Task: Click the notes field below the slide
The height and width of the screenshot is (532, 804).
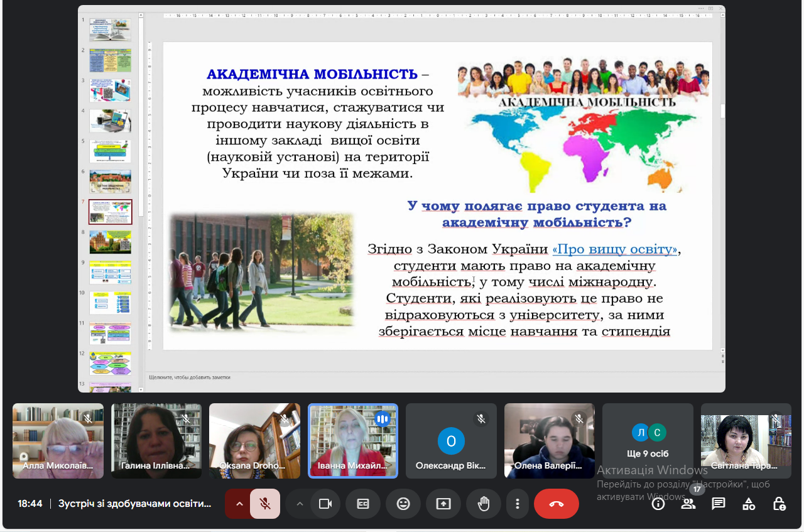Action: 434,377
